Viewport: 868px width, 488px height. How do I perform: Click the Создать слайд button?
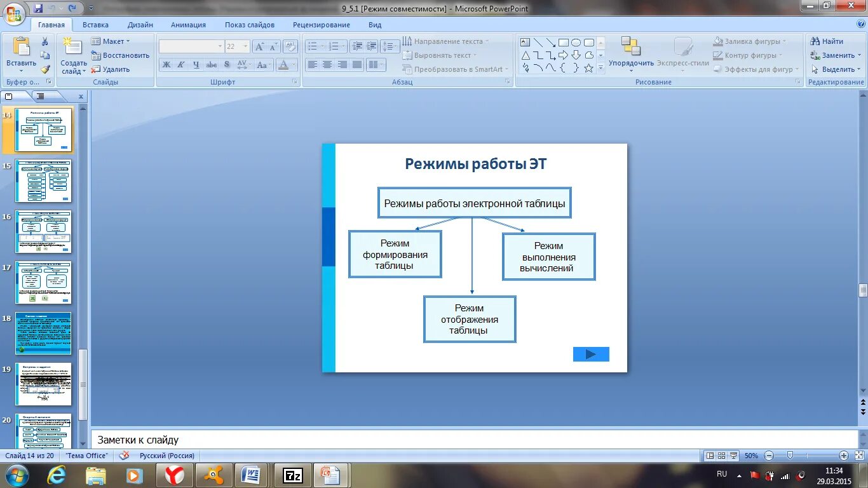(74, 55)
